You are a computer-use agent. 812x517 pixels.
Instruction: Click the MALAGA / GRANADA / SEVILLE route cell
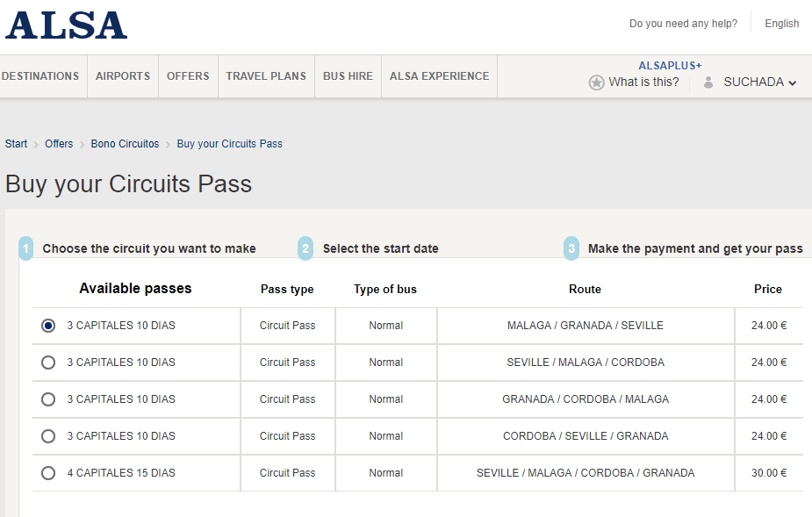[586, 326]
